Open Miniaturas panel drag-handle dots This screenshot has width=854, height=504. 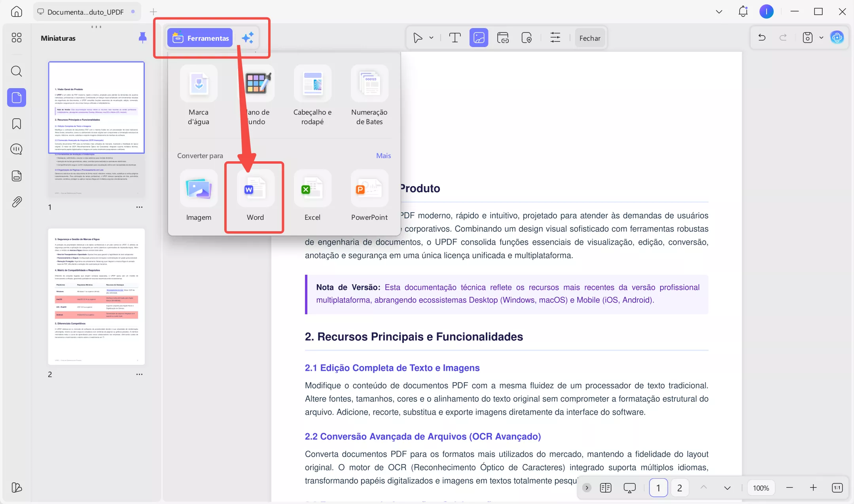(x=96, y=27)
